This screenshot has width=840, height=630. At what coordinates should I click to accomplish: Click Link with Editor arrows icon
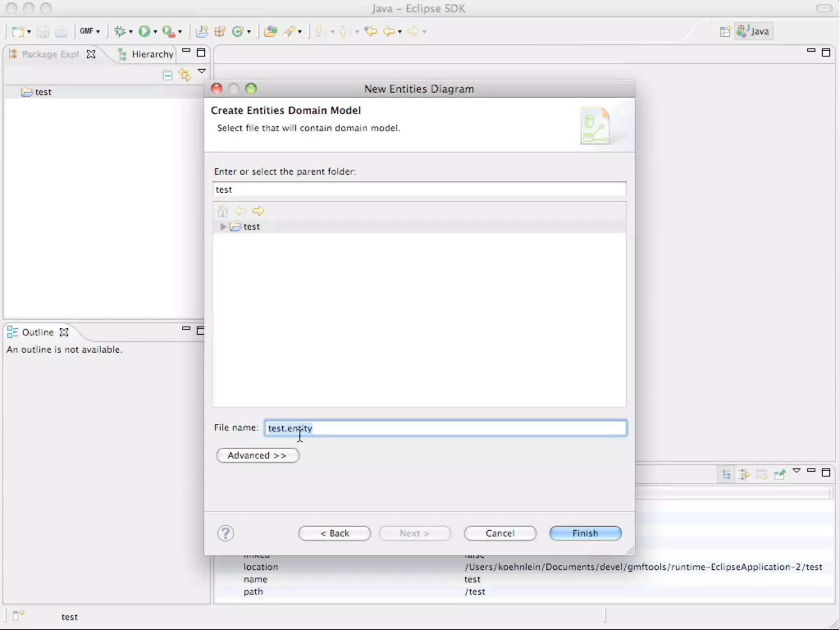[x=184, y=75]
